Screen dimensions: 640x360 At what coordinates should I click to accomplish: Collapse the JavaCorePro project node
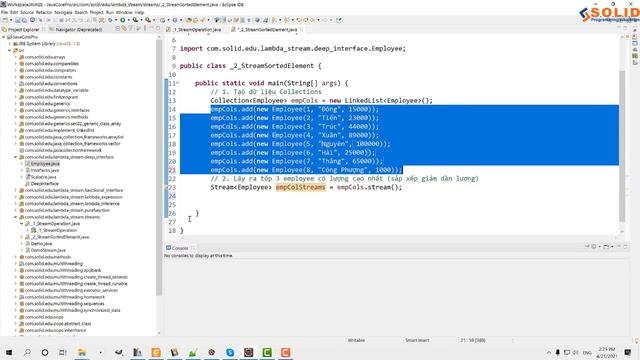click(4, 37)
